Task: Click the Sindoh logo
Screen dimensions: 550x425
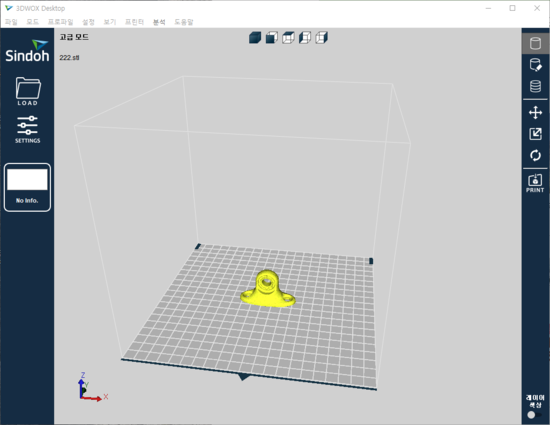Action: pyautogui.click(x=27, y=51)
